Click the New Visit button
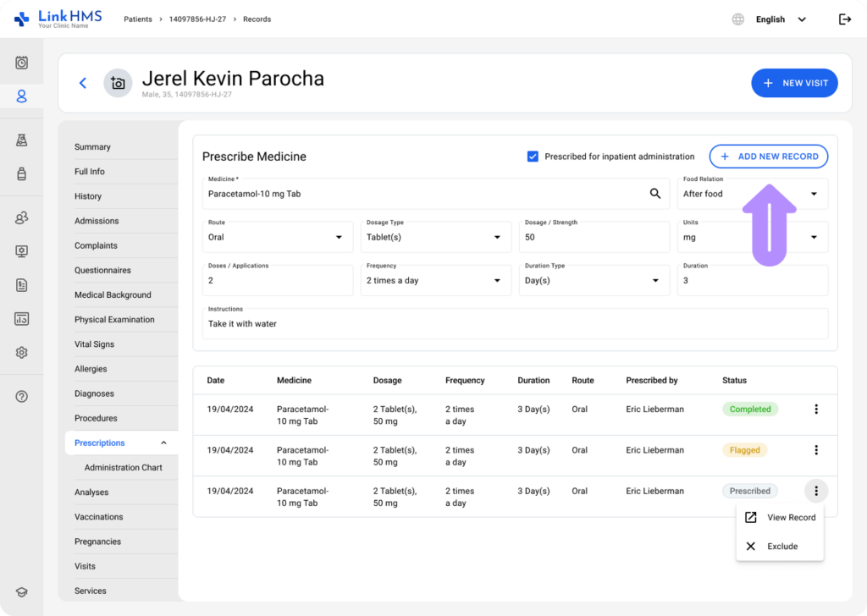The width and height of the screenshot is (867, 616). click(x=794, y=83)
